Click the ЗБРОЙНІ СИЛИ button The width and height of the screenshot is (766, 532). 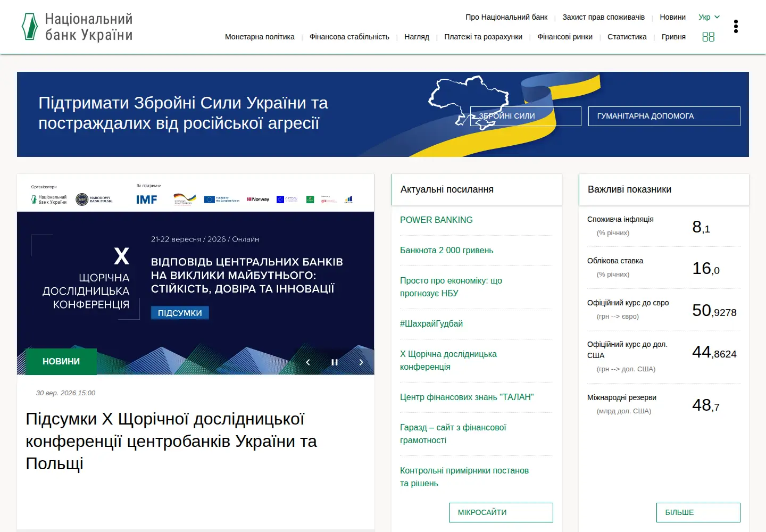coord(526,116)
